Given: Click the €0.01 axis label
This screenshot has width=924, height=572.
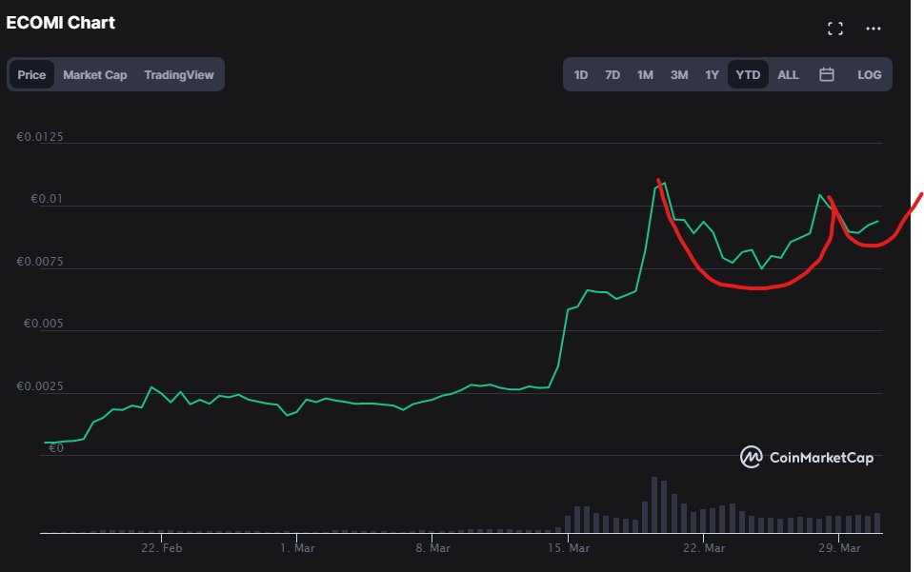Looking at the screenshot, I should [47, 199].
